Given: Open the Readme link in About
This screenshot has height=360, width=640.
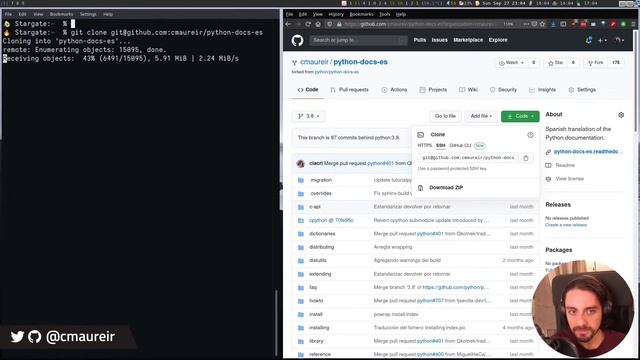Looking at the screenshot, I should 565,165.
